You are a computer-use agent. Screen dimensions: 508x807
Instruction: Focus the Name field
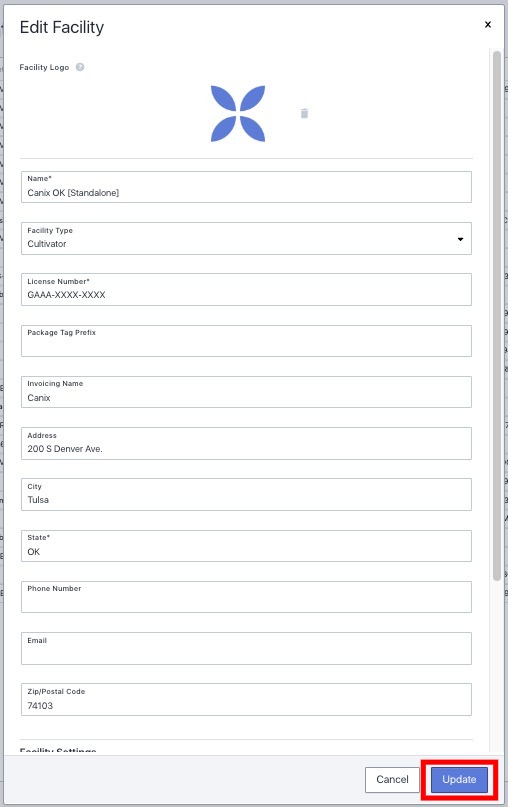coord(246,187)
